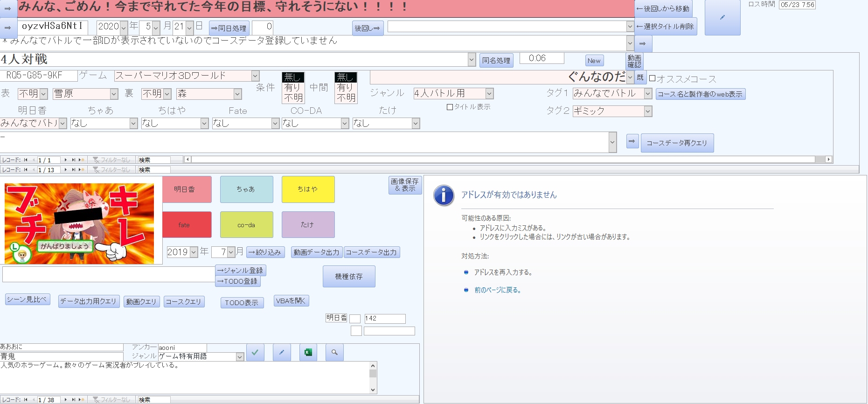Create new record in the 1 / 1 navigator

click(81, 160)
